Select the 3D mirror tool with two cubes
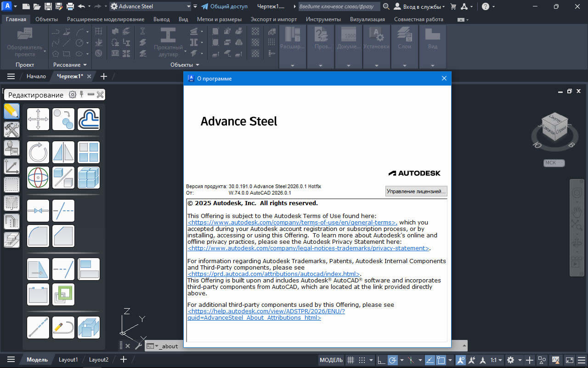 (63, 178)
